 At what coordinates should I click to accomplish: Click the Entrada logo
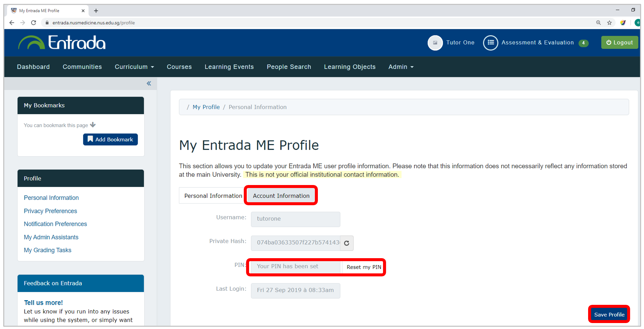click(62, 43)
